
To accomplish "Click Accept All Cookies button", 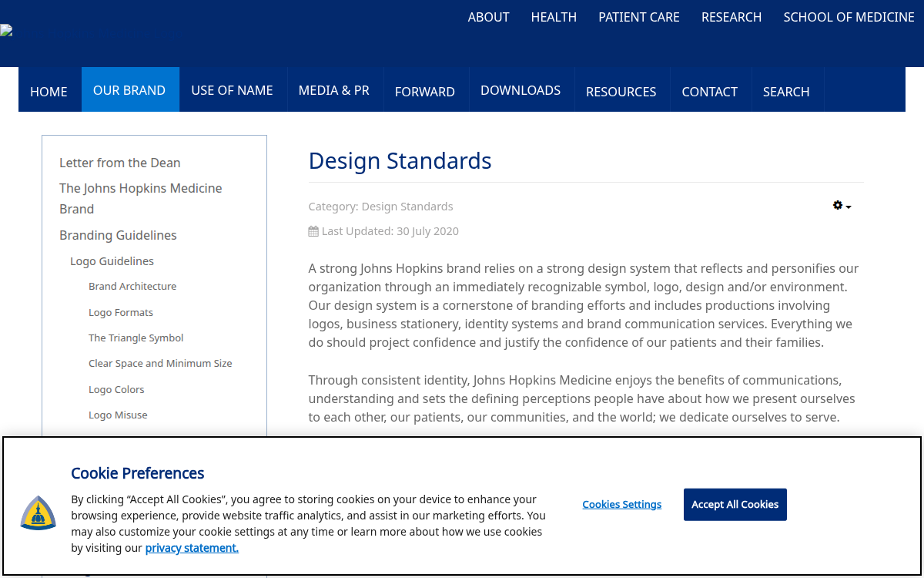I will tap(735, 504).
